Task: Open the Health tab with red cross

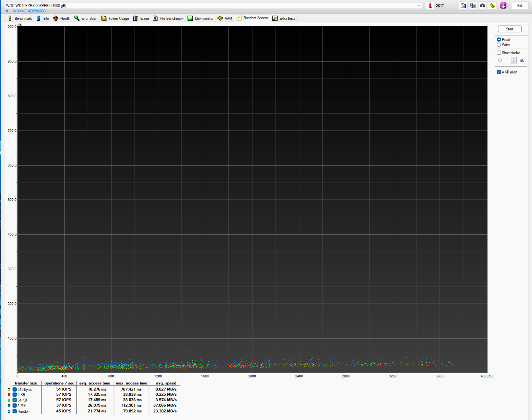Action: 62,18
